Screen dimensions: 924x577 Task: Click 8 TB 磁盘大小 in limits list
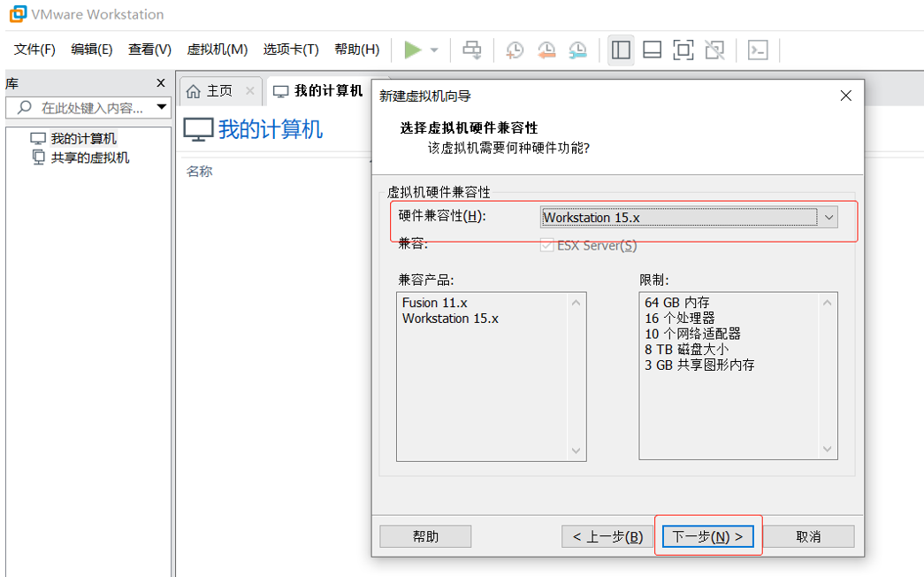686,350
